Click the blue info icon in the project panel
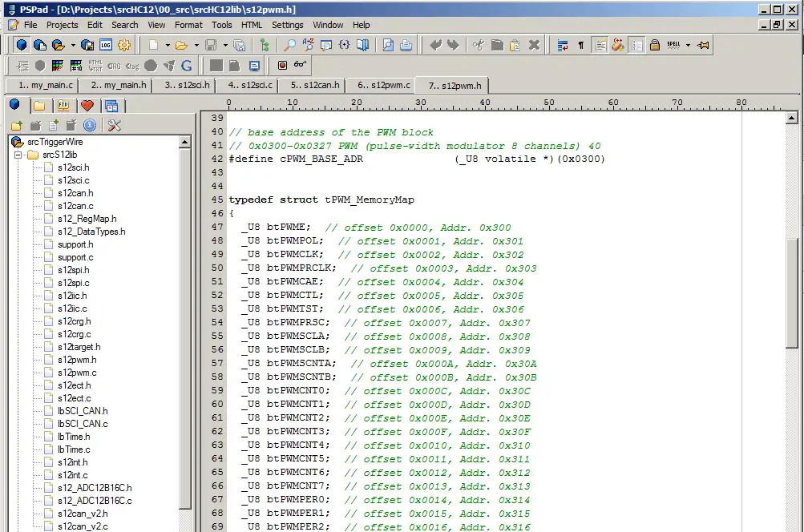This screenshot has width=804, height=532. coord(89,125)
